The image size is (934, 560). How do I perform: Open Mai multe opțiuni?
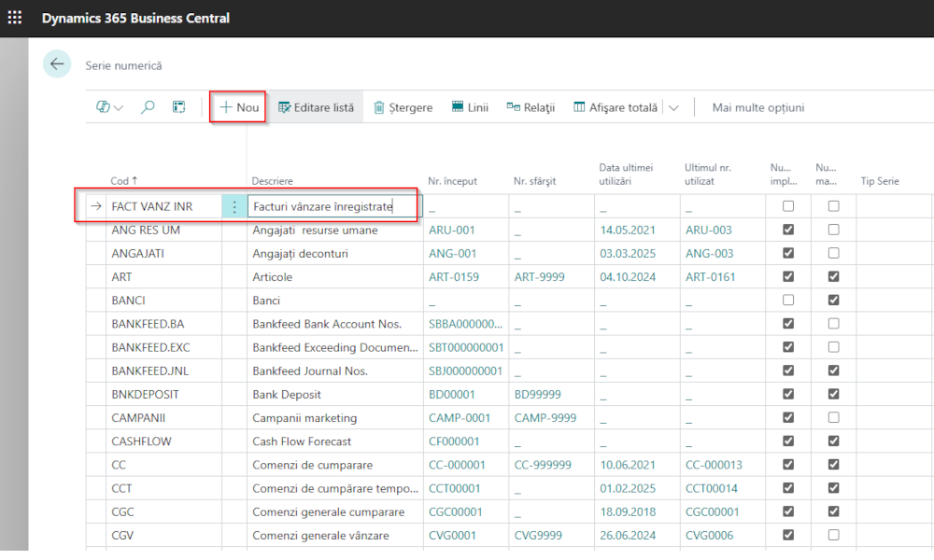(x=758, y=107)
